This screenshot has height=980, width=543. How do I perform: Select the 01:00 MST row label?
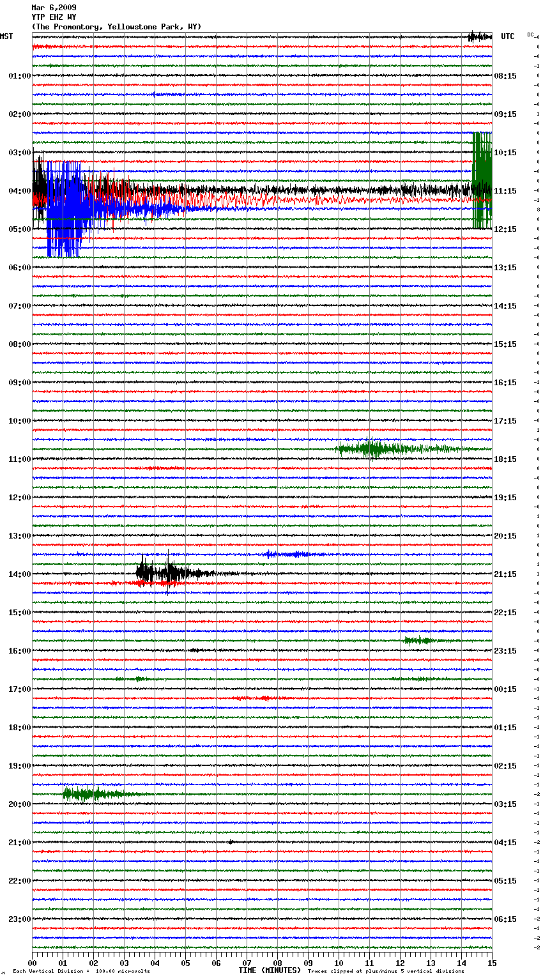(19, 76)
